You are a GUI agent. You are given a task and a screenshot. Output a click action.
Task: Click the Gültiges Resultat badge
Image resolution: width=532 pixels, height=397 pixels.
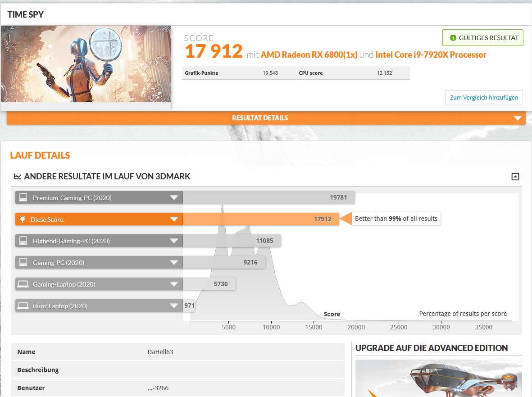tap(483, 38)
